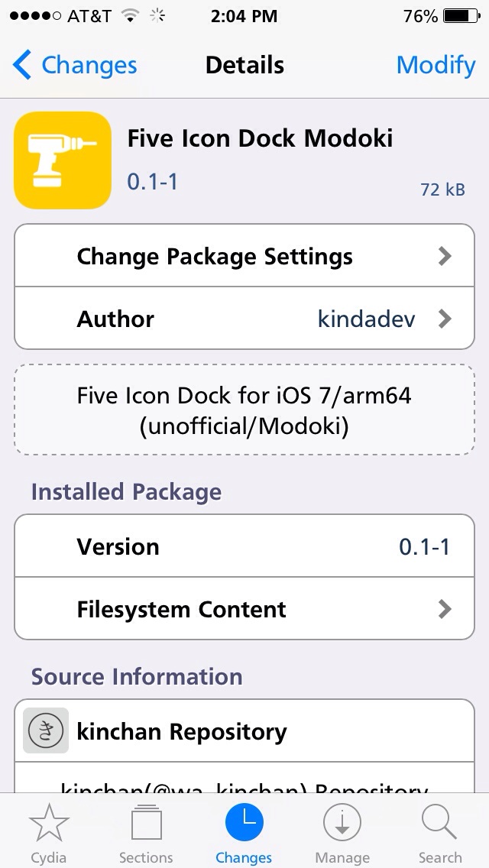Tap the yellow drill package icon
The height and width of the screenshot is (868, 489).
62,160
